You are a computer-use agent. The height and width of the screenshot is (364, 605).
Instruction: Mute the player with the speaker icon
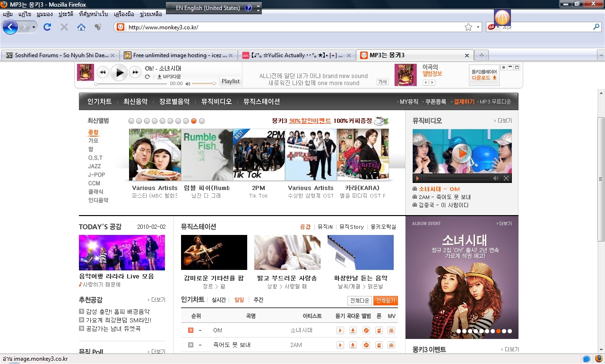pyautogui.click(x=188, y=84)
